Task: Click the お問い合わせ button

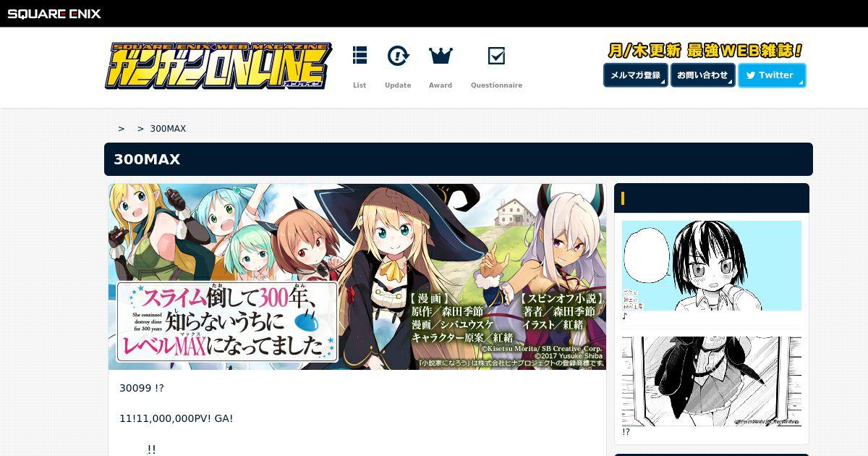Action: pos(703,75)
